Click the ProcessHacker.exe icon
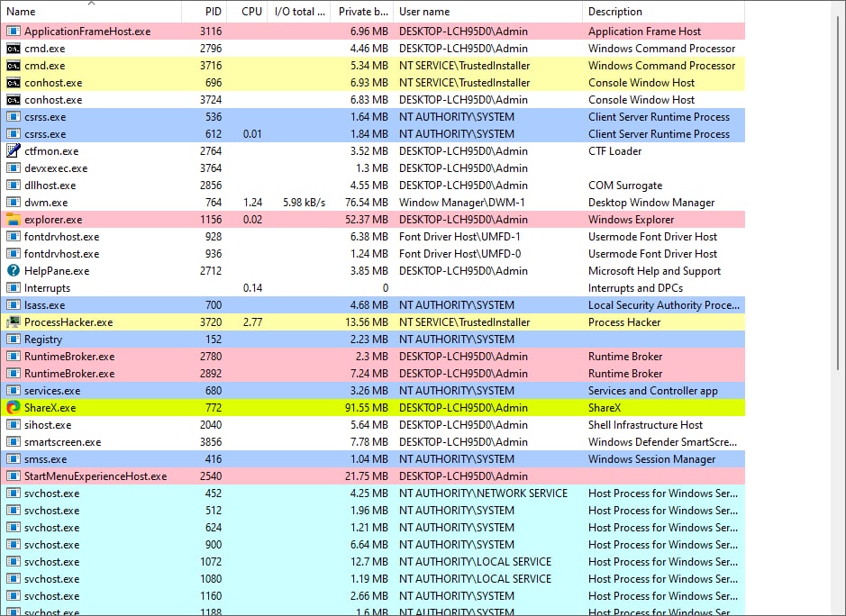This screenshot has width=846, height=616. [x=14, y=322]
